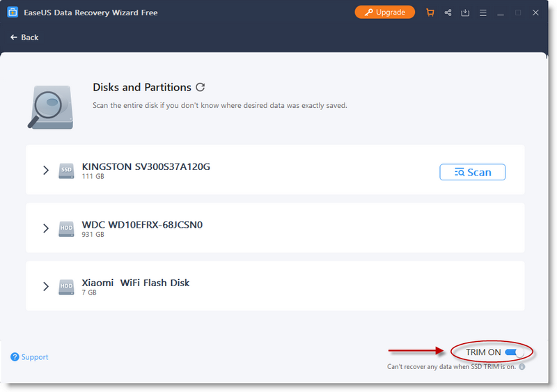Click the Scan button for KINGSTON drive

pos(472,172)
